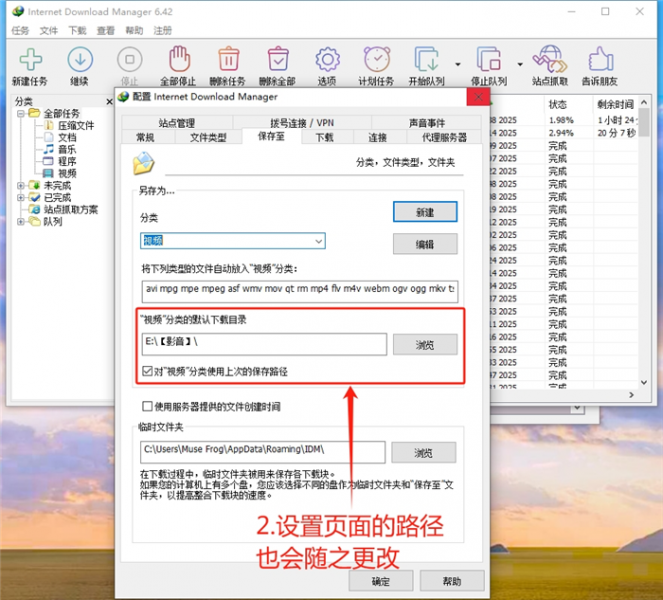Screen dimensions: 663x600
Task: Click the temporary folder path field
Action: click(263, 452)
